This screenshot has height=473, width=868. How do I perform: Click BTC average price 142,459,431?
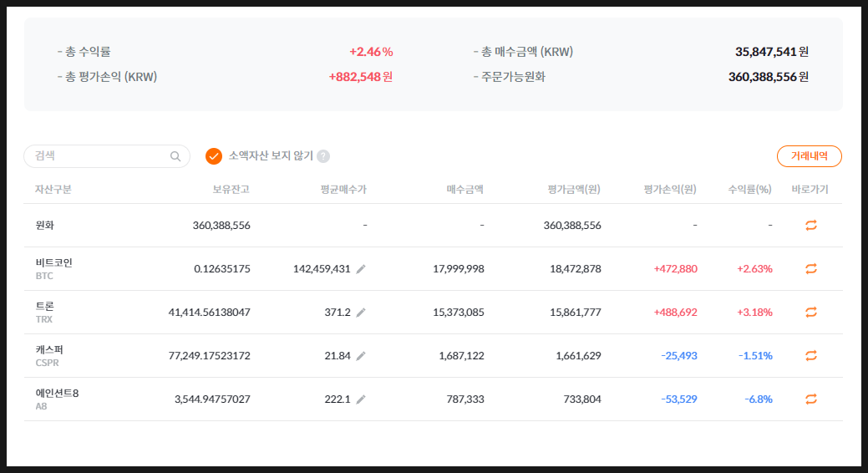322,268
